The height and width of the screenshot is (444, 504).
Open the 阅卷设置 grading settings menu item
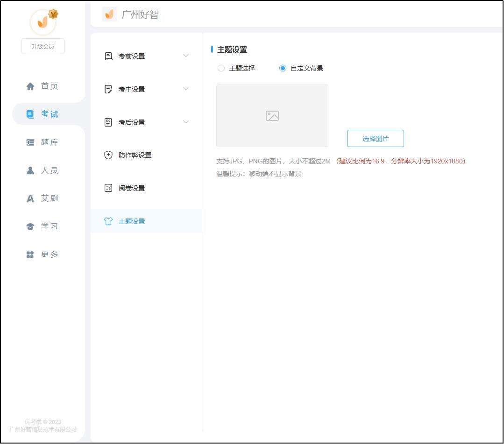pyautogui.click(x=132, y=188)
